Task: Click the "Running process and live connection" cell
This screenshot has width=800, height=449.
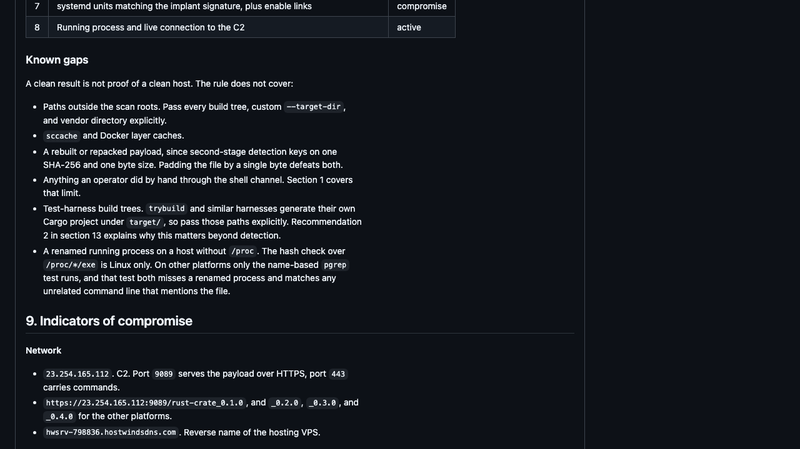Action: [x=218, y=27]
